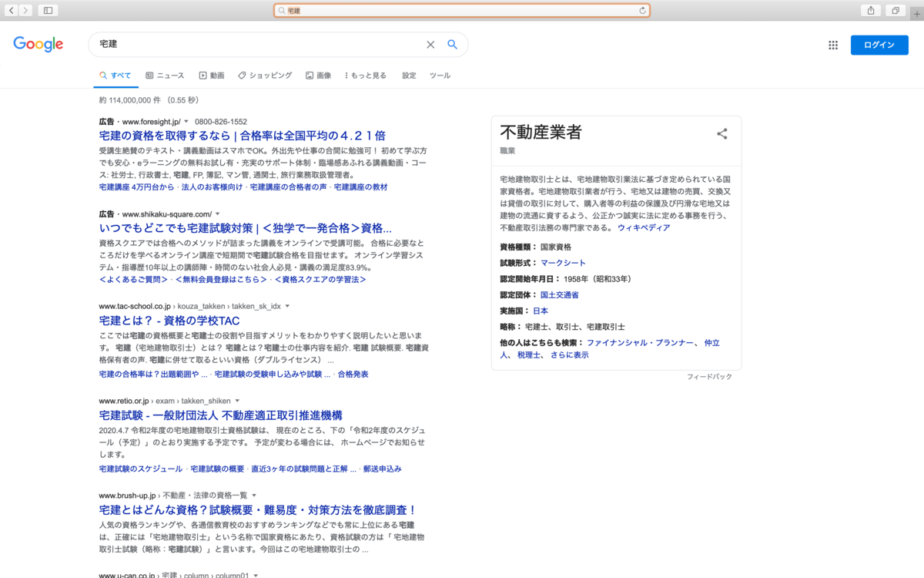Expand retio.or.jp result dropdown arrow
Viewport: 924px width, 578px height.
(238, 401)
